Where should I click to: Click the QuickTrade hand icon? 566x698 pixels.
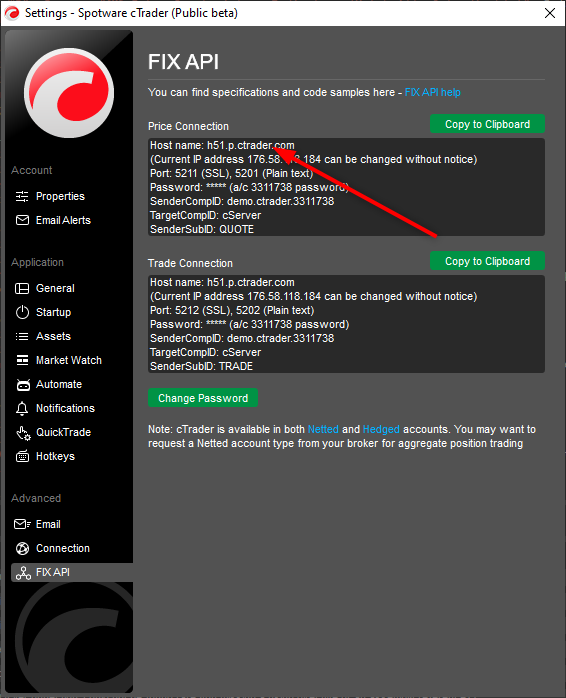click(x=23, y=433)
